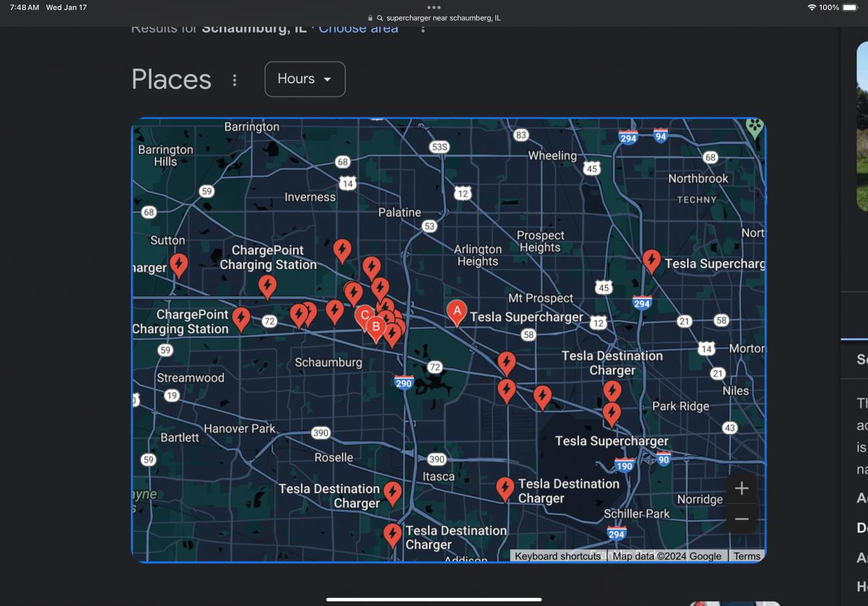Open map Terms link
The height and width of the screenshot is (606, 868).
point(746,556)
